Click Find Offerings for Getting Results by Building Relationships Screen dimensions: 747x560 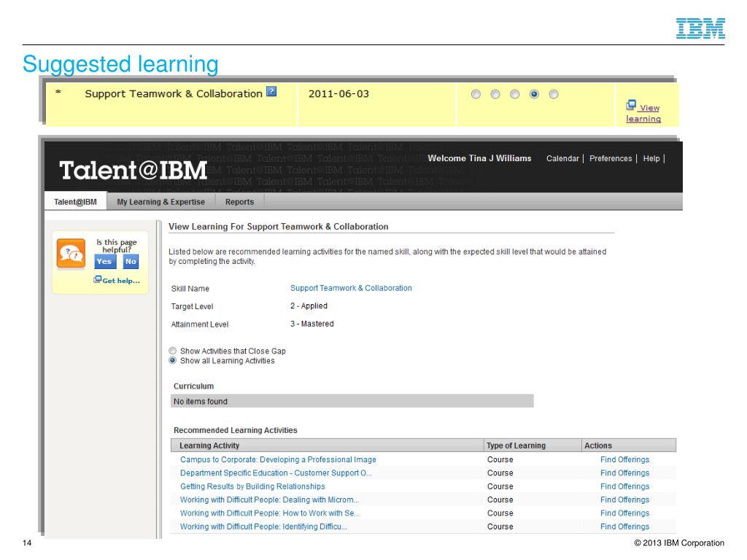pyautogui.click(x=624, y=486)
